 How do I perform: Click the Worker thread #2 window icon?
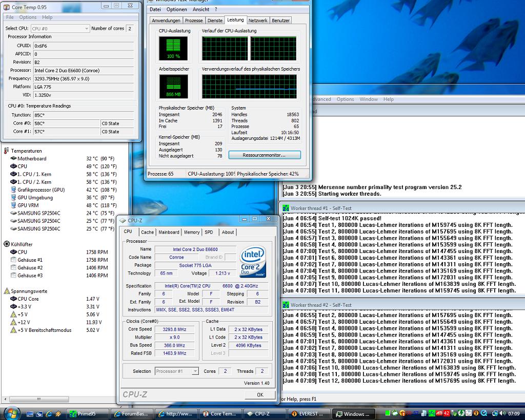point(286,305)
